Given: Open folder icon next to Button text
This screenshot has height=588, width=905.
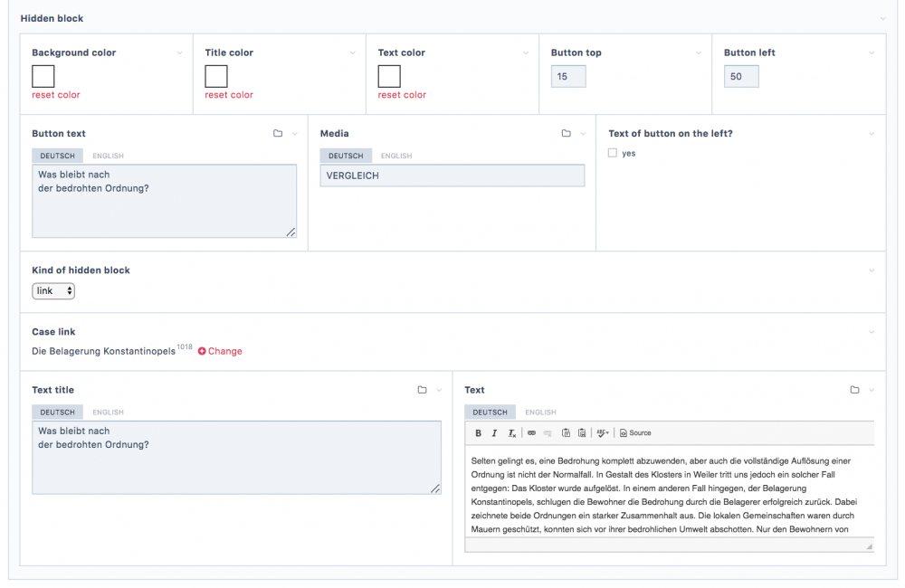Looking at the screenshot, I should coord(278,134).
